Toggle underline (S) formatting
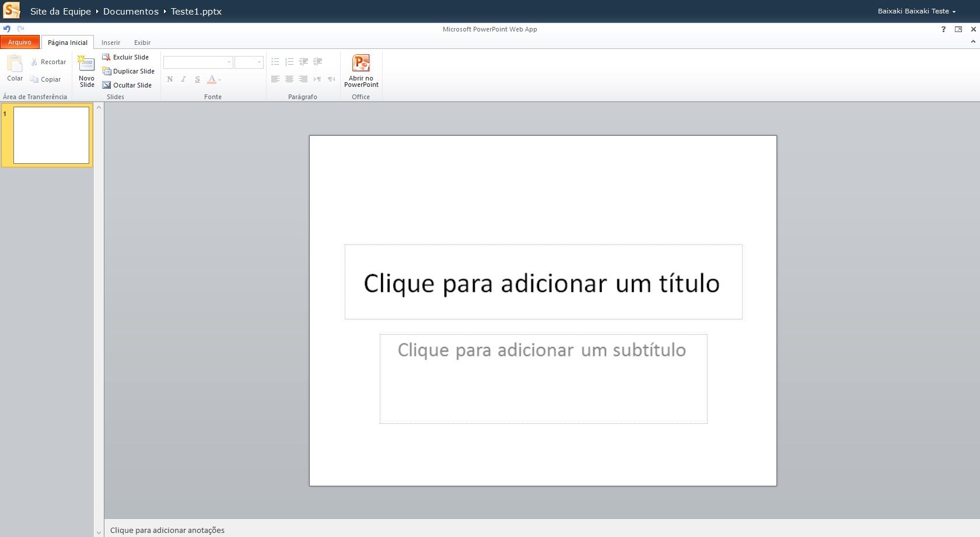 pyautogui.click(x=197, y=79)
